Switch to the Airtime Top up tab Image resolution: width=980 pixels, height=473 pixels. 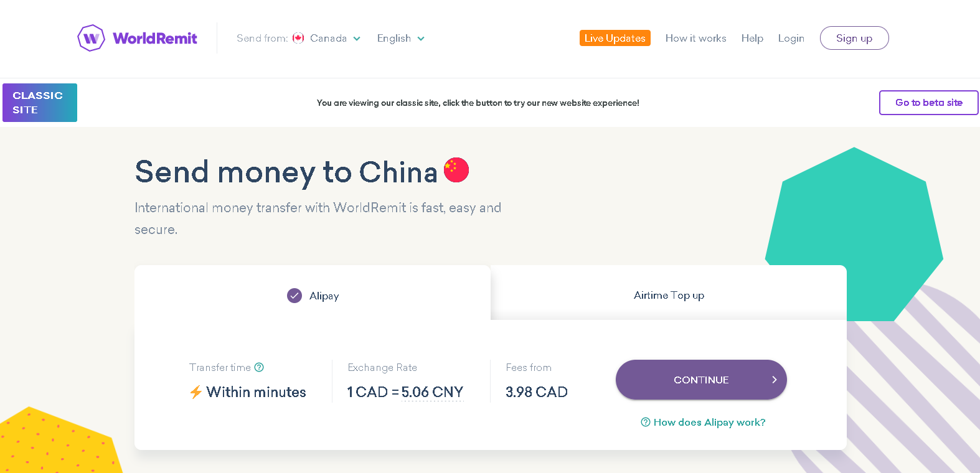(x=669, y=295)
